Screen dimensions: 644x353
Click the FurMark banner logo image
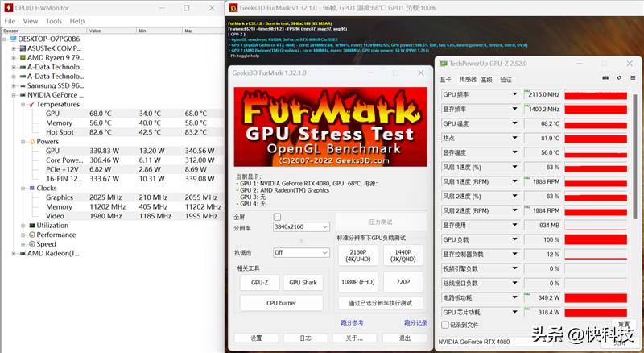click(324, 127)
